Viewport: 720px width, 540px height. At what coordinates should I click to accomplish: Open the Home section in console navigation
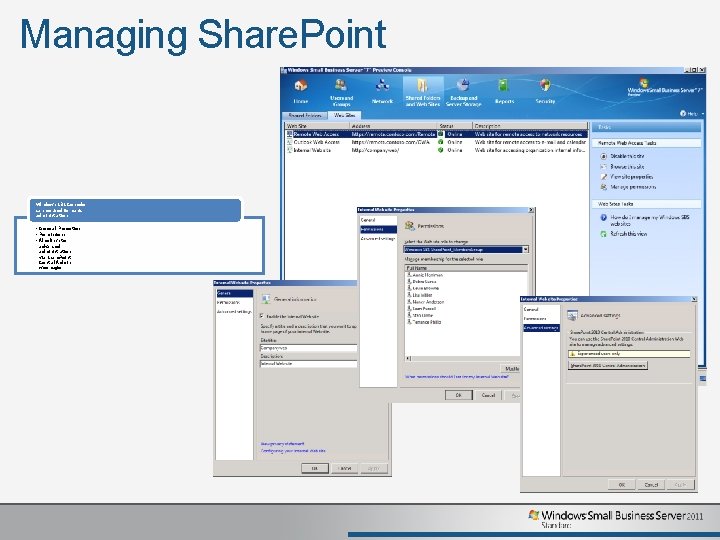coord(301,92)
